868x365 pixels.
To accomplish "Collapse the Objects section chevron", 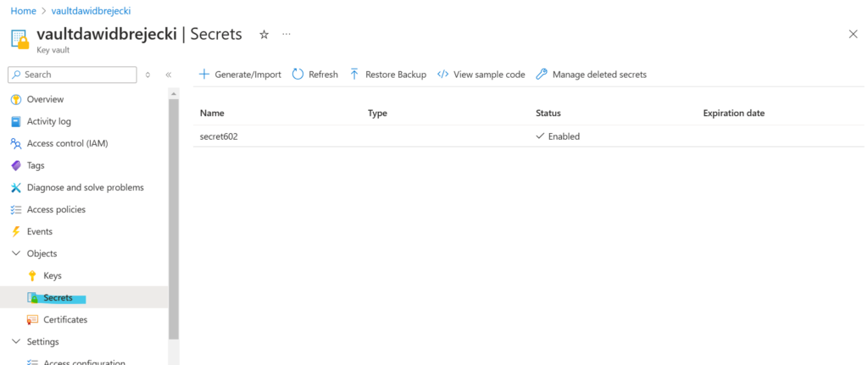I will [x=15, y=254].
